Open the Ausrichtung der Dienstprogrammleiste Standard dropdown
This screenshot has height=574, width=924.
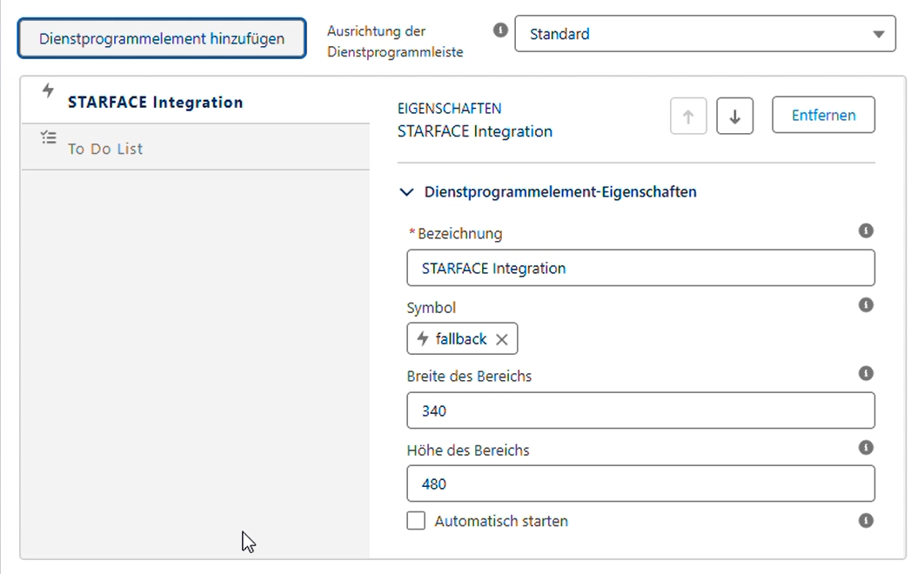pos(705,34)
